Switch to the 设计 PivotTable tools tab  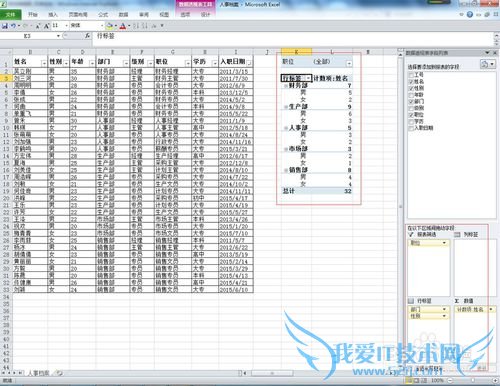click(206, 15)
